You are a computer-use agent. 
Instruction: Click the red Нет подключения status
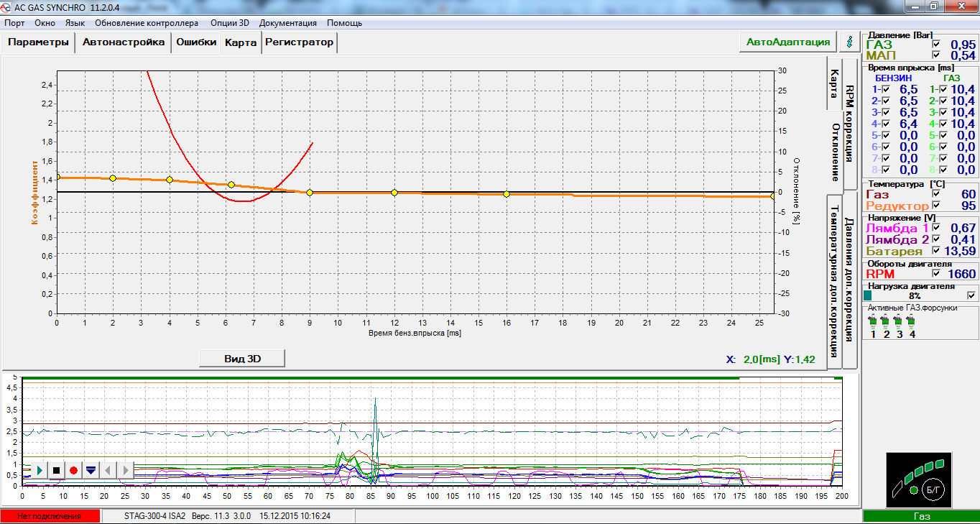pyautogui.click(x=50, y=516)
